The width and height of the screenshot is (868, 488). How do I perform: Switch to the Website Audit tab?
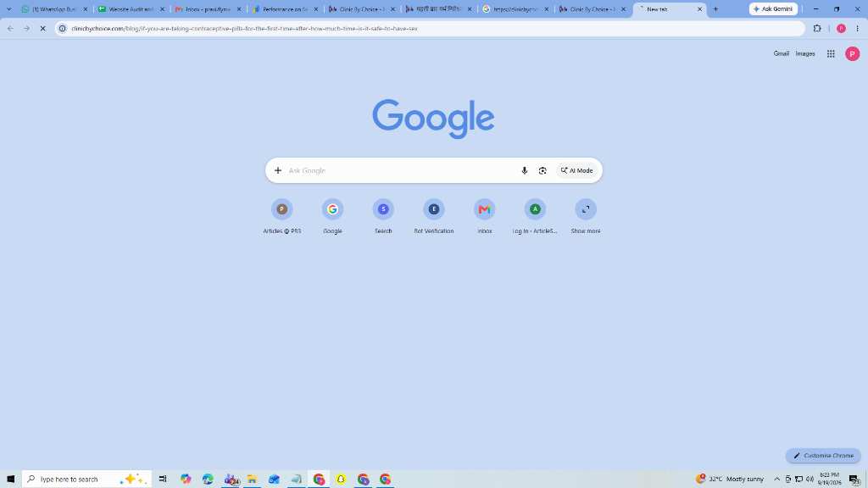(x=131, y=8)
